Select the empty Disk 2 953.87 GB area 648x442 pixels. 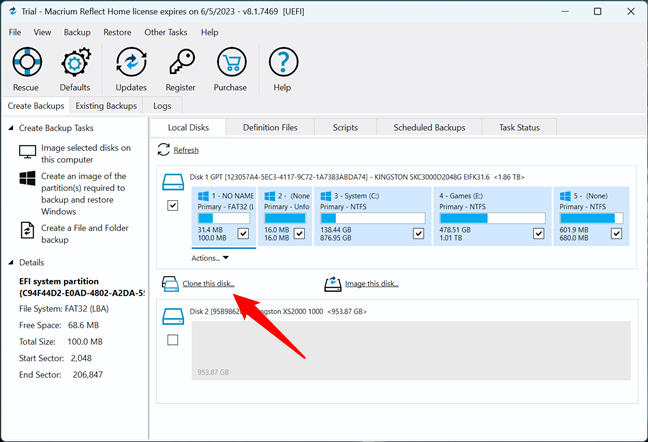click(x=411, y=350)
